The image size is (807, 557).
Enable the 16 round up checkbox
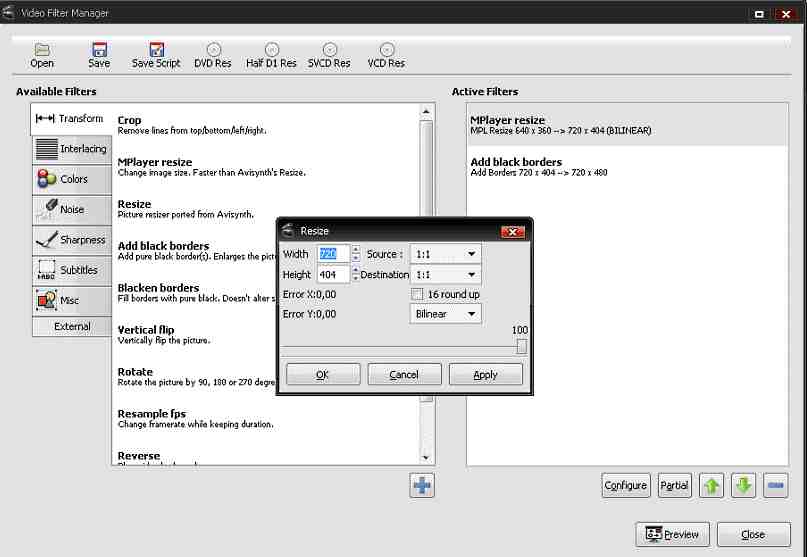(417, 294)
